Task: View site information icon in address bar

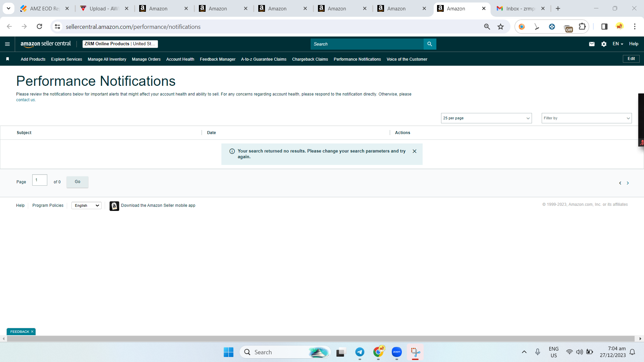Action: 58,26
